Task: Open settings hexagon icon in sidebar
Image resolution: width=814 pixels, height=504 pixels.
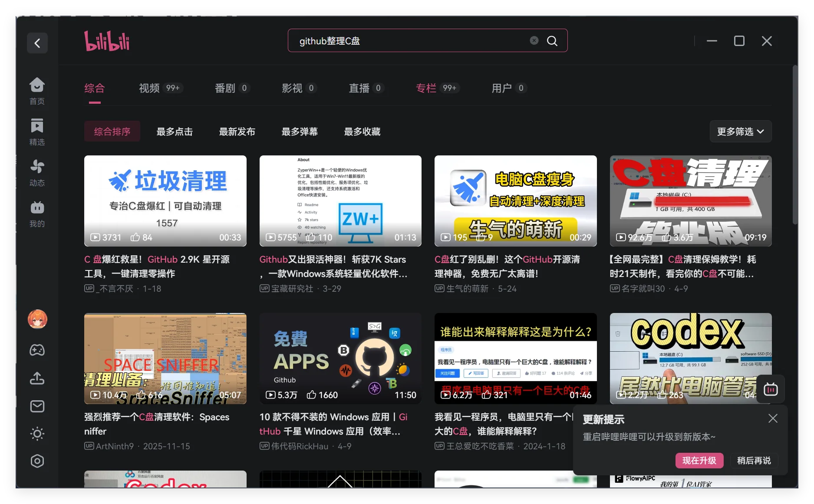Action: click(x=37, y=461)
